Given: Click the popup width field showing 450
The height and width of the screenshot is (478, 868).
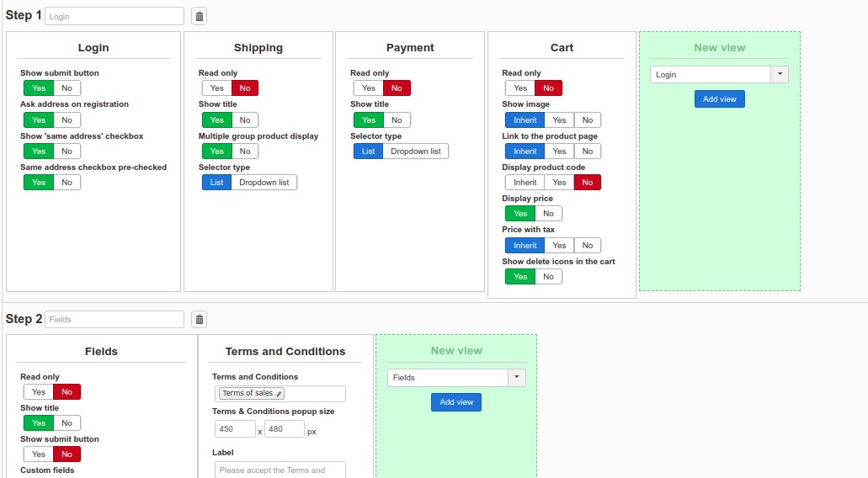Looking at the screenshot, I should (x=235, y=429).
